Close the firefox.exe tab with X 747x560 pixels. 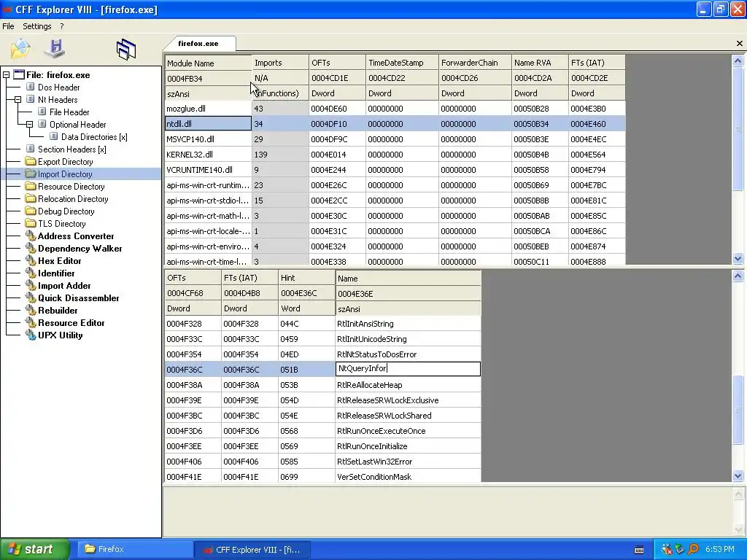coord(740,43)
